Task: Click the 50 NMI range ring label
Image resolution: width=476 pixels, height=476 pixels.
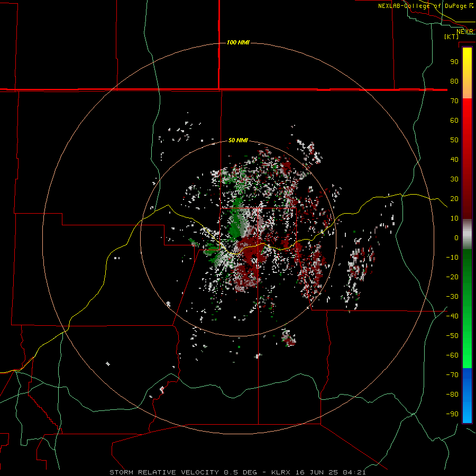Action: [x=238, y=140]
